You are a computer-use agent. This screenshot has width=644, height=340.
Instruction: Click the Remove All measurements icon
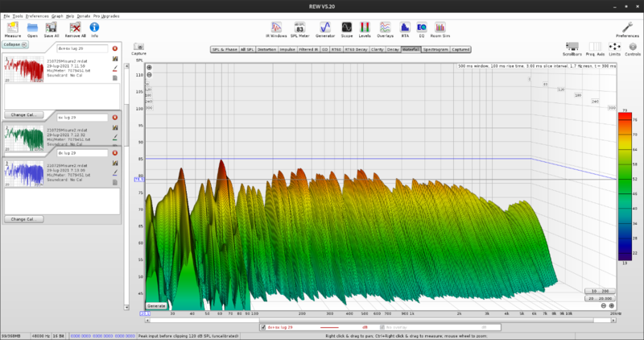74,27
